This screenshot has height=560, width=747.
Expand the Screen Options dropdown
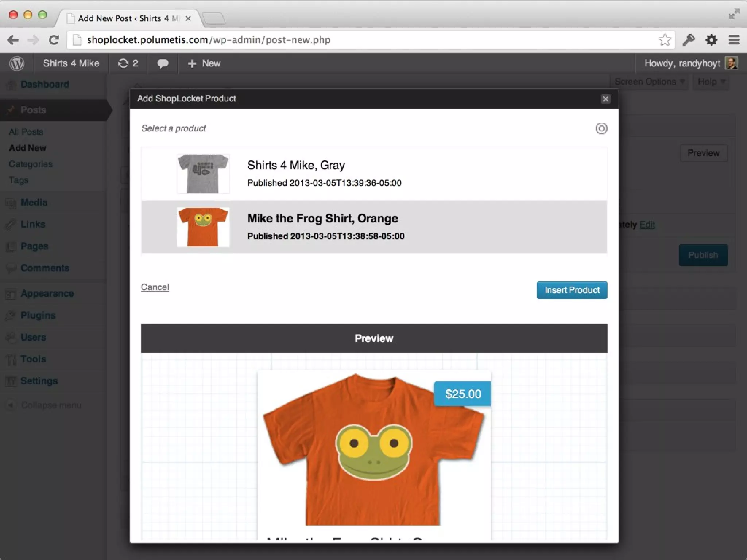tap(649, 82)
